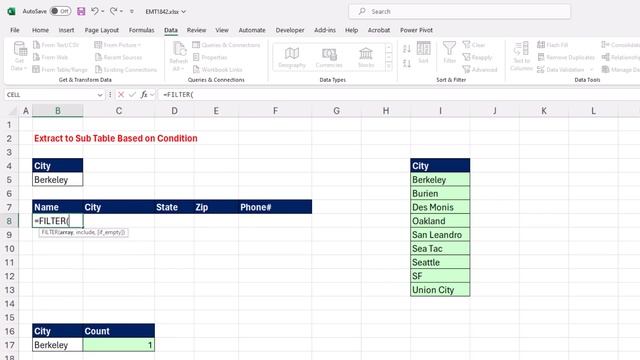Click From Table/Range icon
The width and height of the screenshot is (640, 360).
[x=36, y=69]
